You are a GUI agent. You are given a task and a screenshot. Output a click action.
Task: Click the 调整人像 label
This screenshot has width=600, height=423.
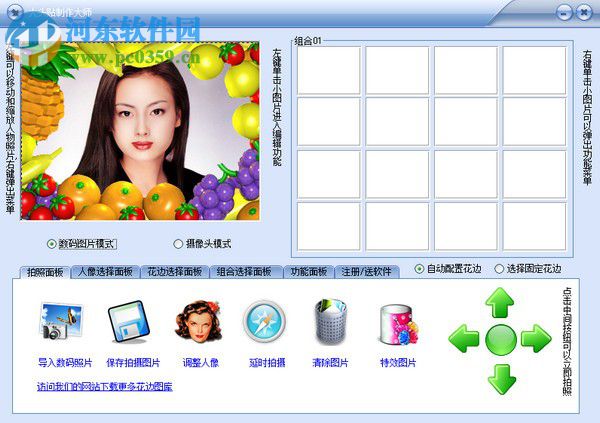point(201,363)
